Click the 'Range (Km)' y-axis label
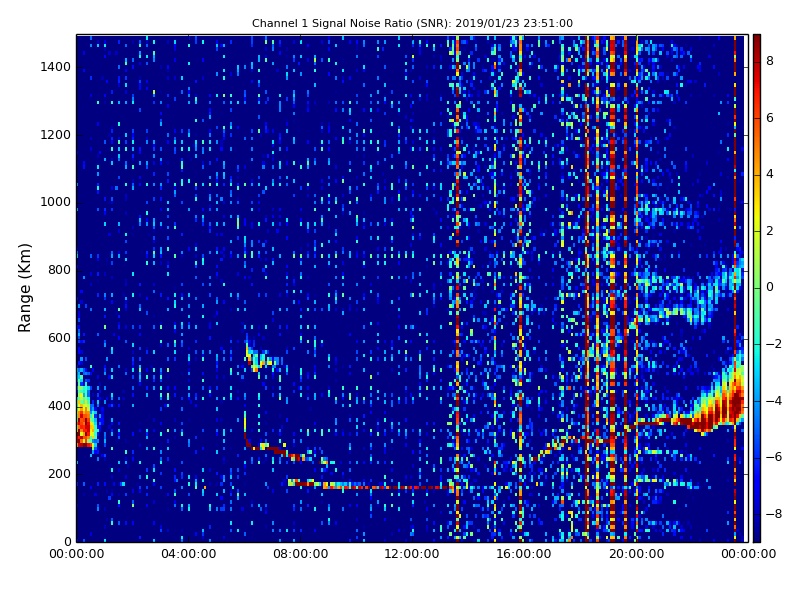800x600 pixels. coord(24,288)
